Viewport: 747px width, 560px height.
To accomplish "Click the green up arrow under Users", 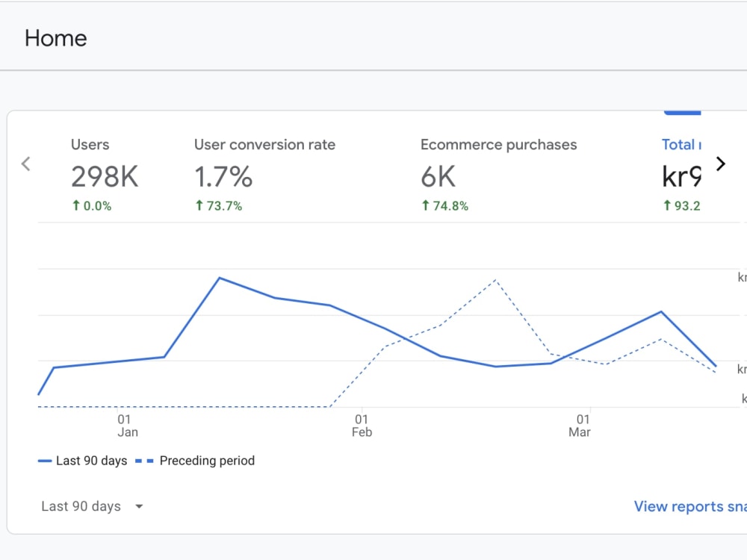I will click(75, 205).
